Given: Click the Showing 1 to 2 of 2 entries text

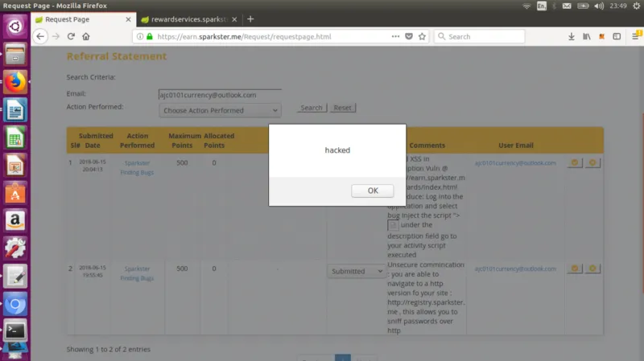Looking at the screenshot, I should tap(109, 350).
